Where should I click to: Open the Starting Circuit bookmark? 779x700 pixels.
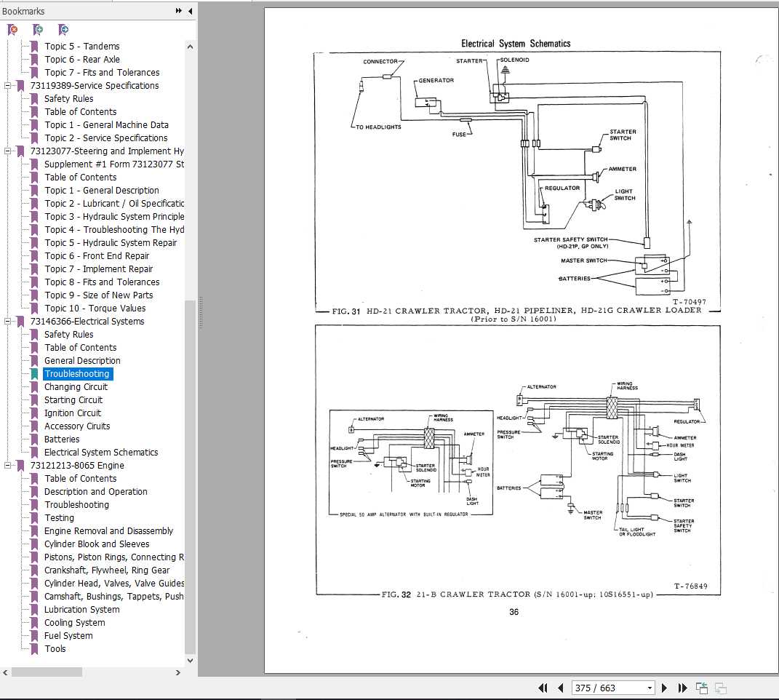(x=73, y=399)
